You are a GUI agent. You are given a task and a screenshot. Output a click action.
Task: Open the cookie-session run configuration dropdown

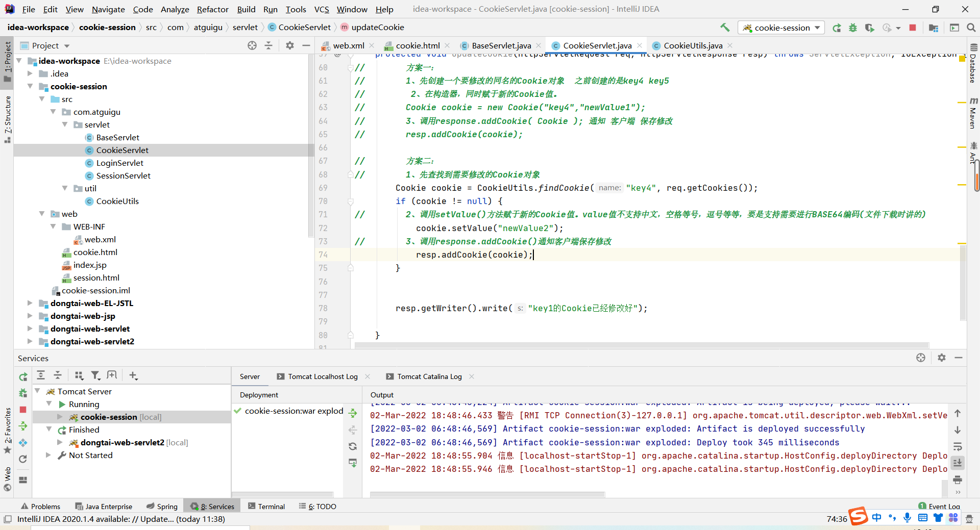(781, 28)
